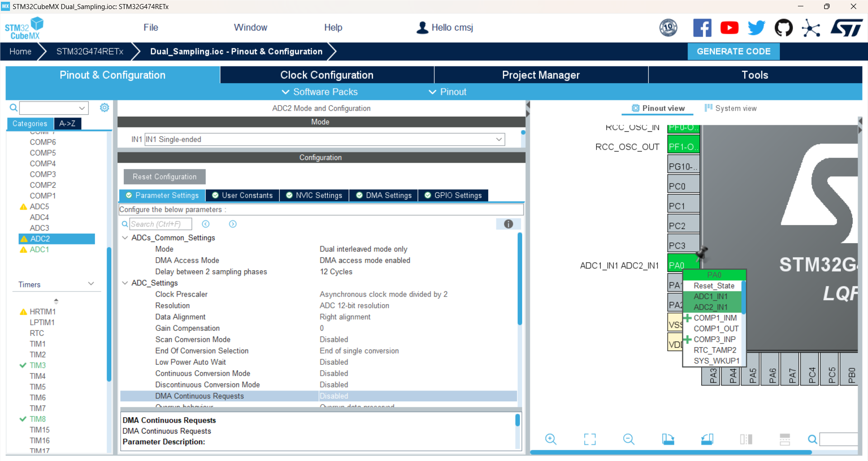Toggle the split-view layout icon
868x461 pixels.
(746, 439)
